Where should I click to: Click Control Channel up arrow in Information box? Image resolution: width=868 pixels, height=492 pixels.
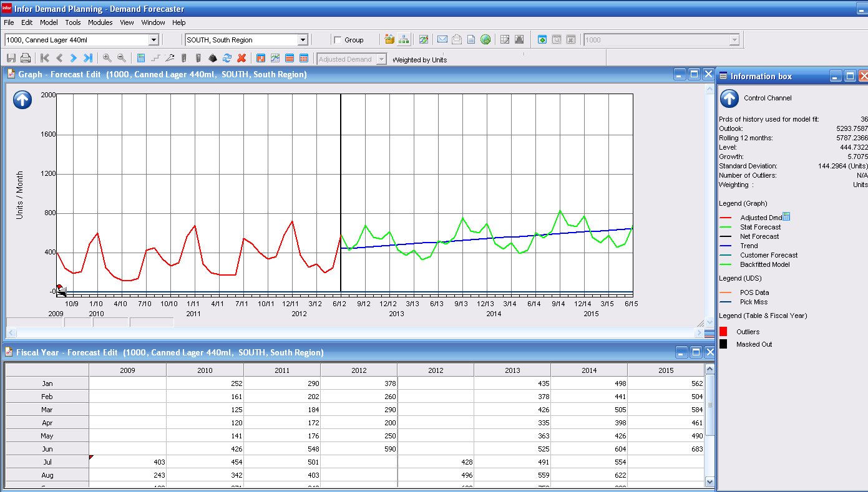coord(729,99)
